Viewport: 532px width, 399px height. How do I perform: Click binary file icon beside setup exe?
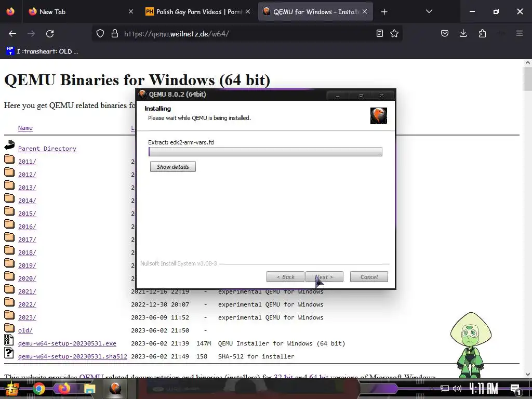click(9, 340)
